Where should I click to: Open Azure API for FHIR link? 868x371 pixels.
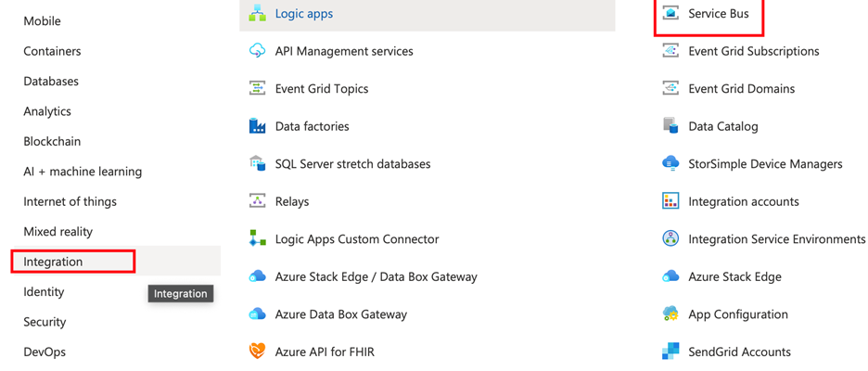[325, 352]
